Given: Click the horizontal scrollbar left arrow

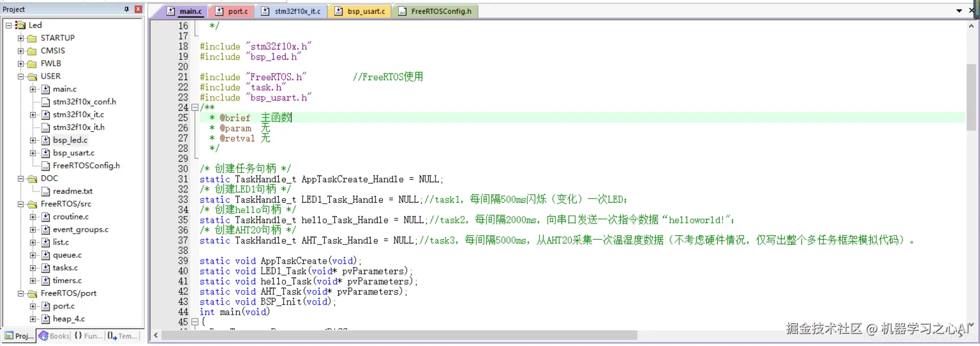Looking at the screenshot, I should pyautogui.click(x=156, y=335).
